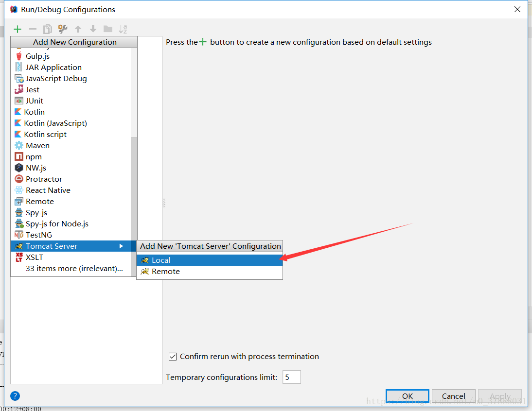
Task: Select Kotlin script configuration entry
Action: point(71,135)
